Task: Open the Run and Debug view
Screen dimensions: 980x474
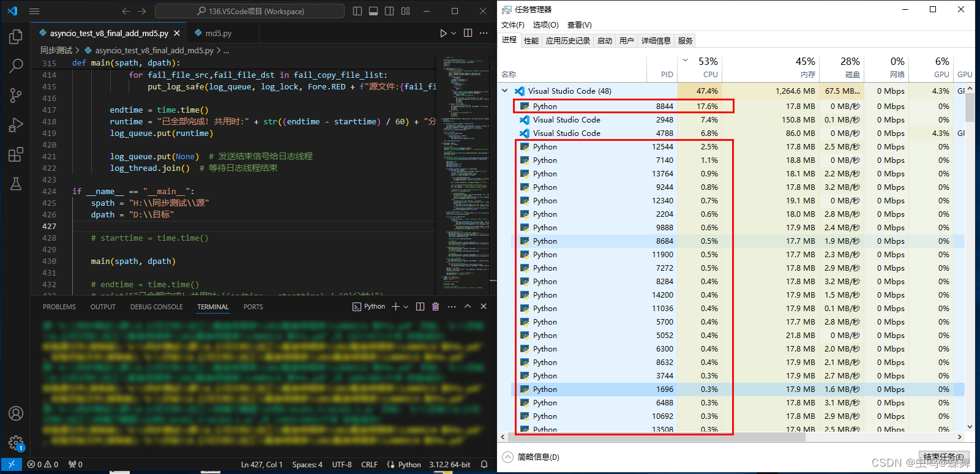Action: [16, 125]
